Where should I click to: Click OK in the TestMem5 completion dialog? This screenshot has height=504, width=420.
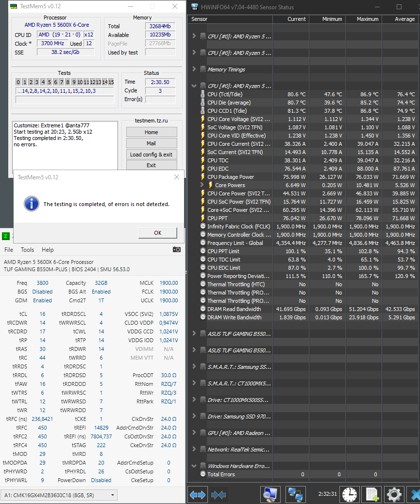pos(158,233)
